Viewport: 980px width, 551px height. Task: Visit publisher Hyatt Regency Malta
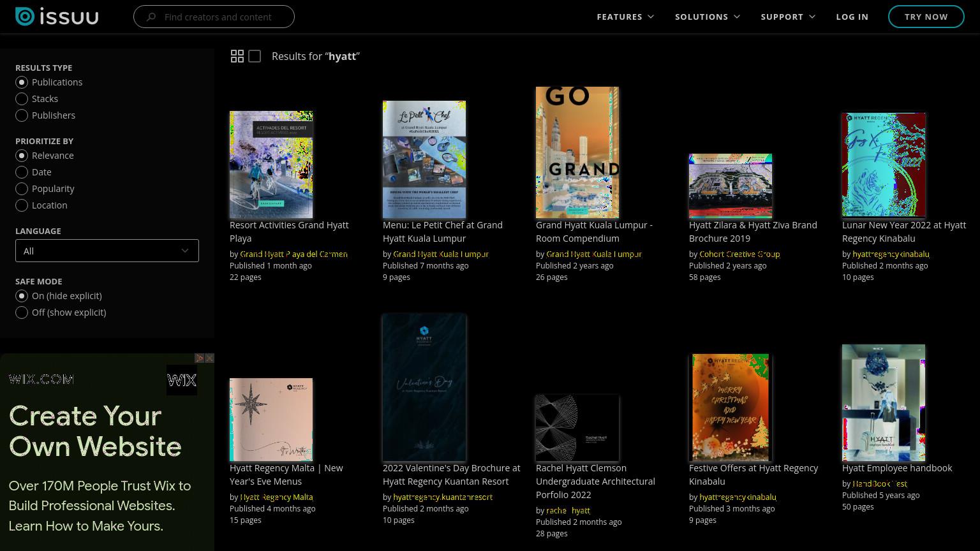click(x=276, y=497)
